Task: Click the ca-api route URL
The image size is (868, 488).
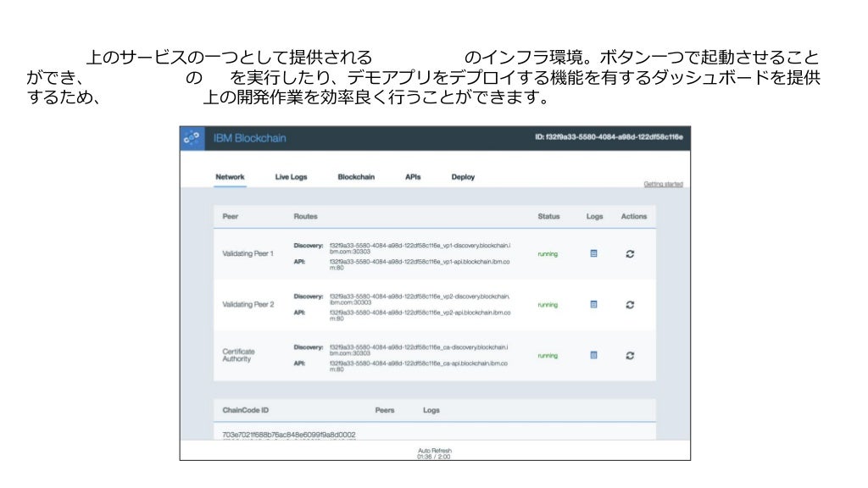Action: click(x=419, y=366)
